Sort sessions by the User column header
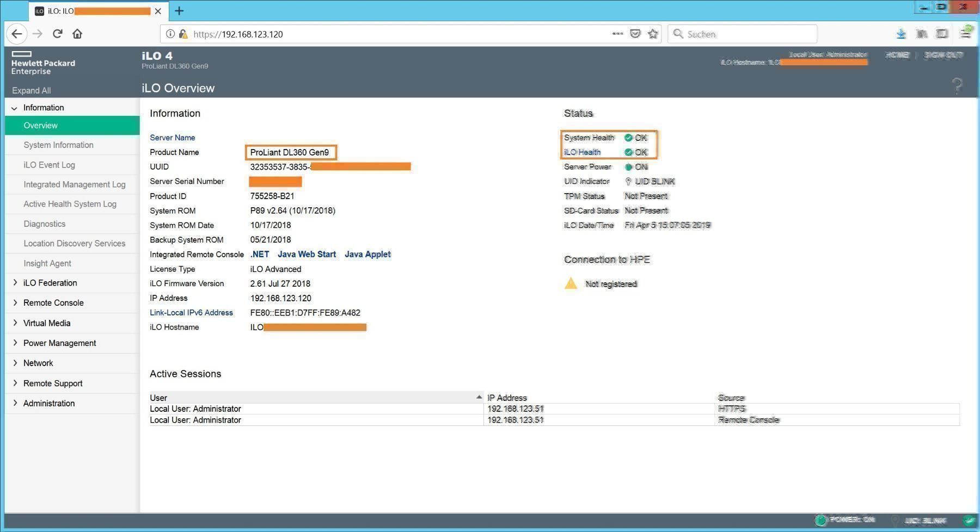Screen dimensions: 980x532 coord(316,398)
